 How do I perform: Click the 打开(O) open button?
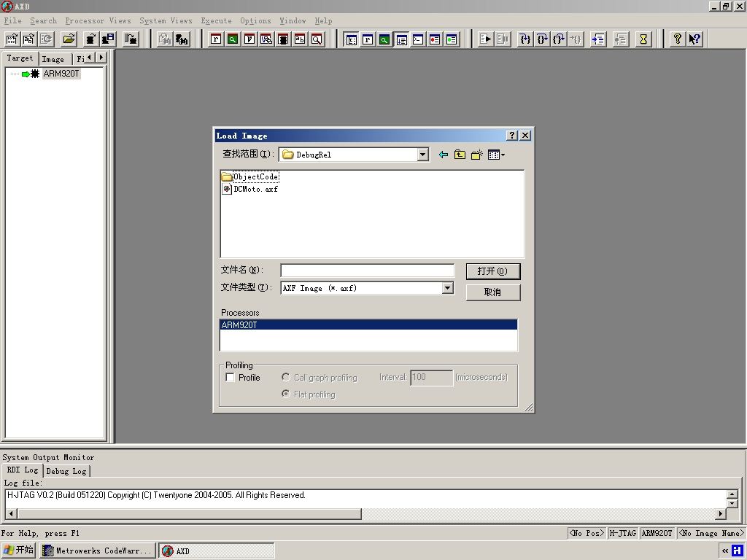[x=493, y=271]
